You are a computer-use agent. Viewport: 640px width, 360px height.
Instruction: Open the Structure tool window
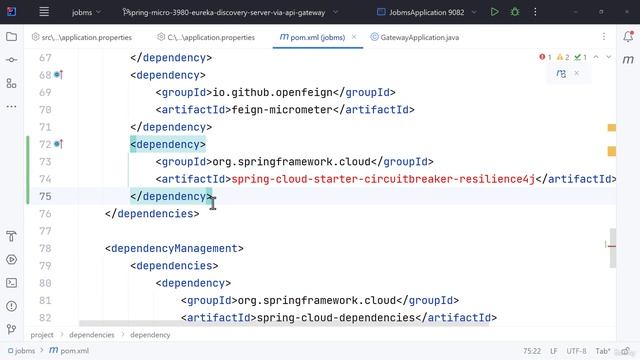point(11,83)
